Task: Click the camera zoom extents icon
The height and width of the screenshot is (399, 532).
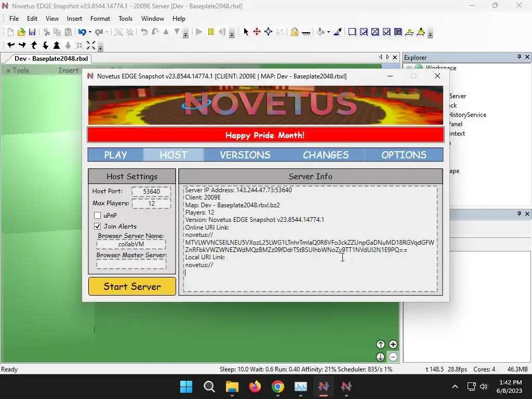Action: pyautogui.click(x=91, y=45)
